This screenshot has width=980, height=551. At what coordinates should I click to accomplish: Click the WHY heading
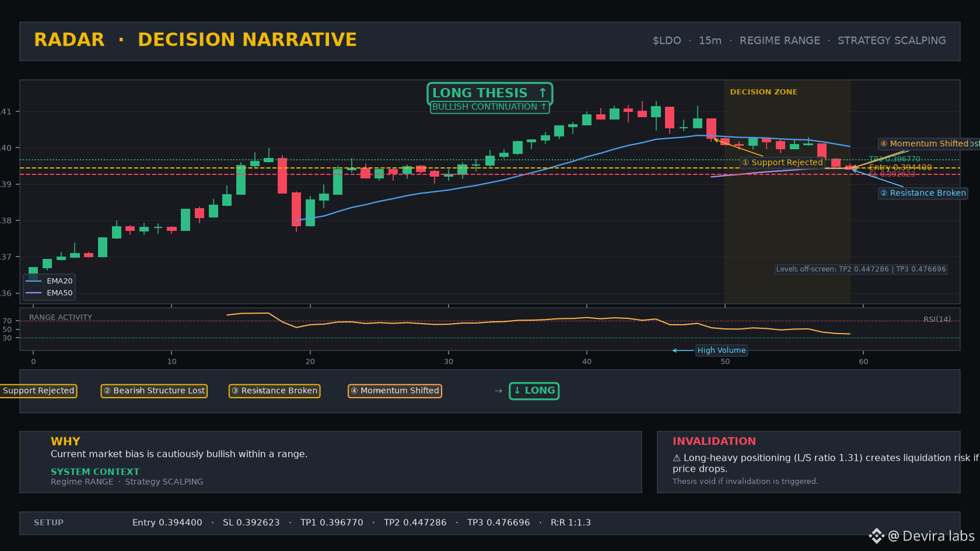65,441
